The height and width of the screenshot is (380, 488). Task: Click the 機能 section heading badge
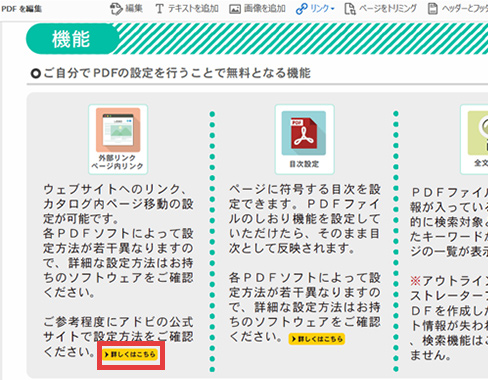coord(72,39)
